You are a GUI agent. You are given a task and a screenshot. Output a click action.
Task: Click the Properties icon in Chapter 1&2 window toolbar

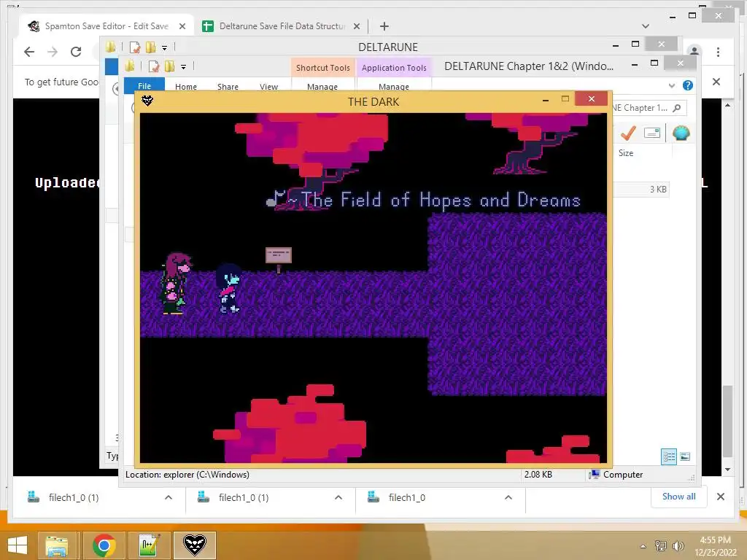153,66
